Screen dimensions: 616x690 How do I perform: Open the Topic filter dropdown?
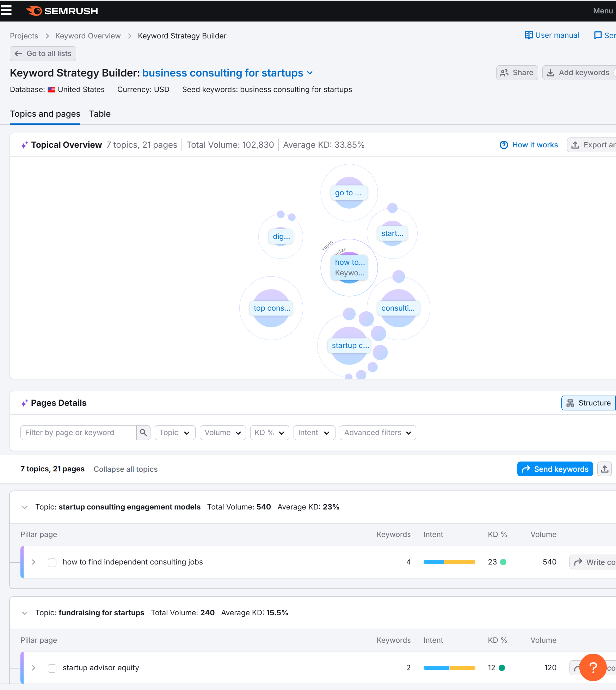point(175,432)
